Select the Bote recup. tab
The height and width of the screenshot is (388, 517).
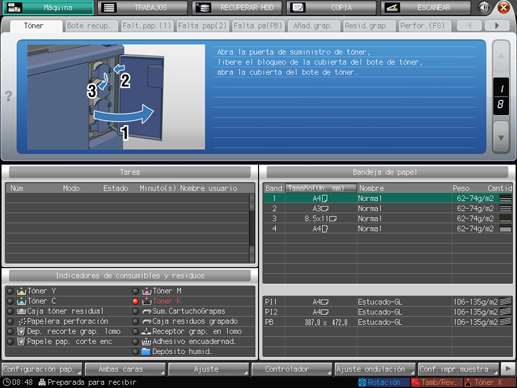[x=90, y=26]
